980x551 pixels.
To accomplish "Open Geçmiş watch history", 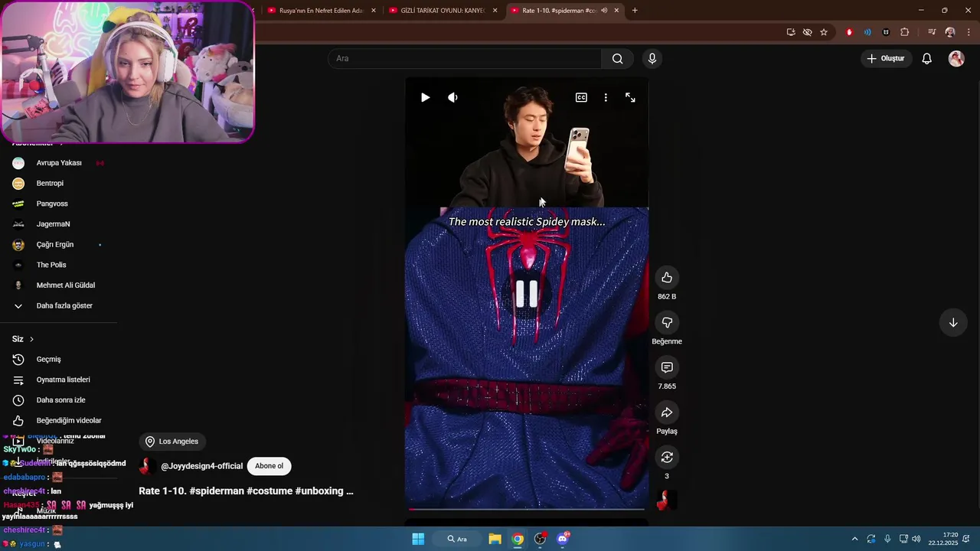I will coord(48,360).
